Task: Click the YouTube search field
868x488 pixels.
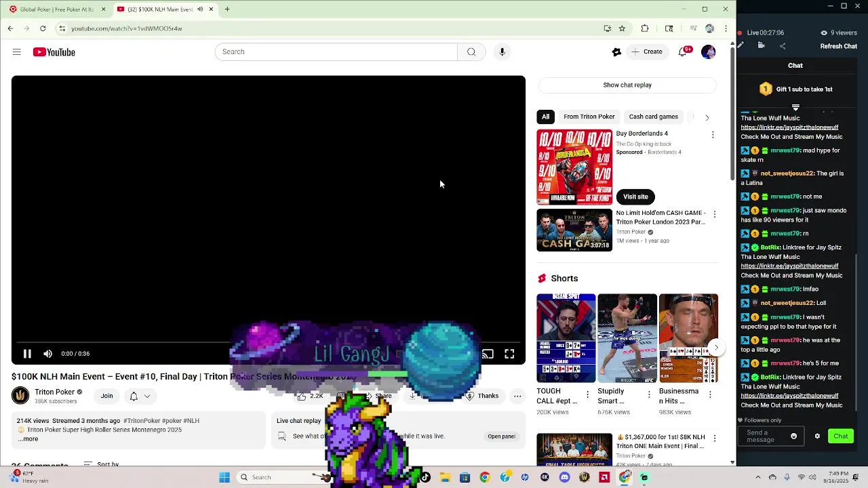Action: [x=336, y=52]
